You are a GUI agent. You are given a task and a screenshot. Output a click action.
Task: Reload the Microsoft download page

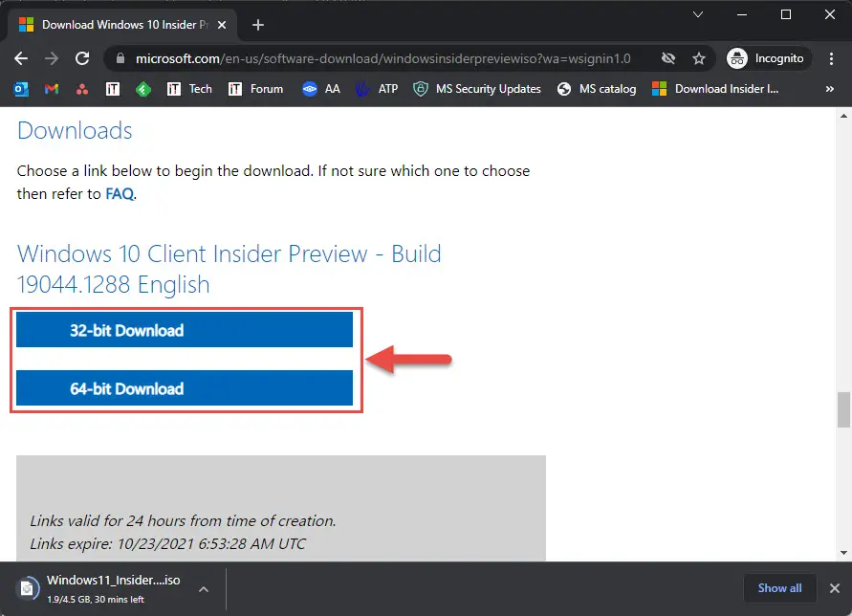pos(82,58)
